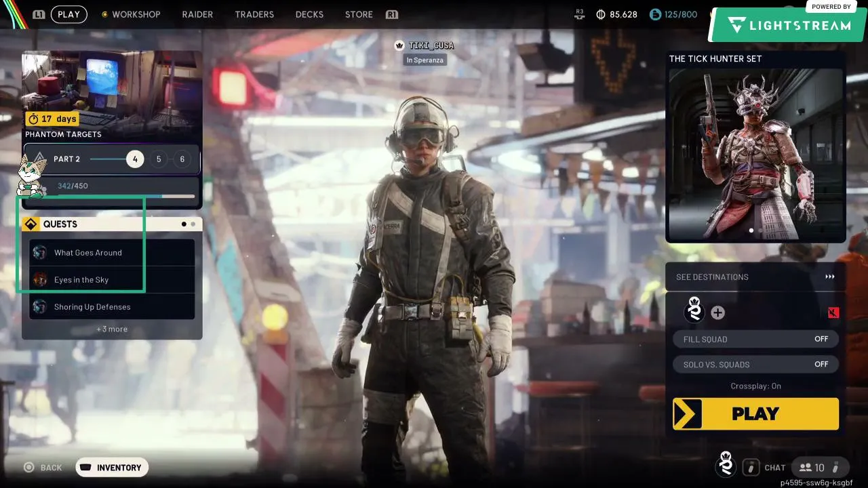868x488 pixels.
Task: Click the Shoring Up Defenses quest icon
Action: pyautogui.click(x=40, y=306)
